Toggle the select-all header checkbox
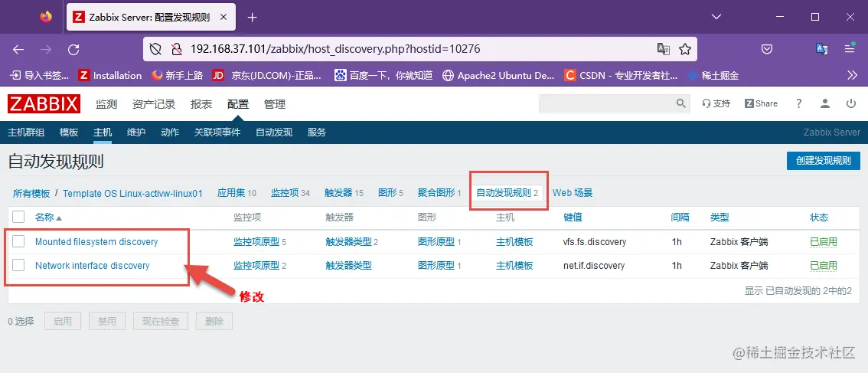 18,218
